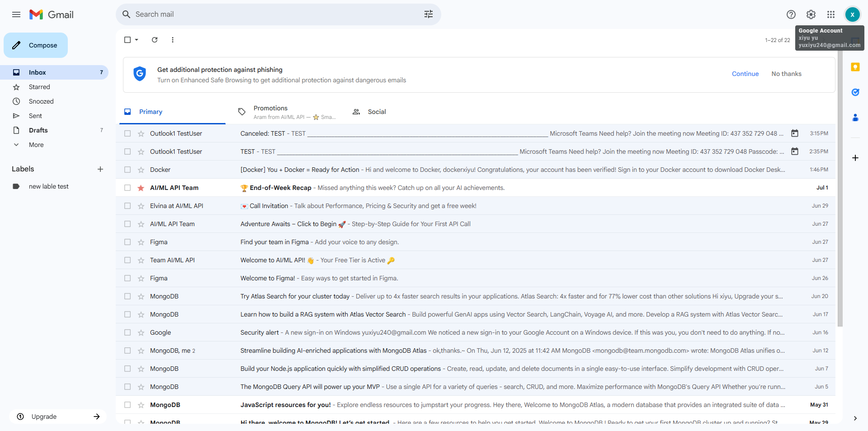Screen dimensions: 868x431
Task: Star the Find your team in Figma email
Action: click(141, 242)
